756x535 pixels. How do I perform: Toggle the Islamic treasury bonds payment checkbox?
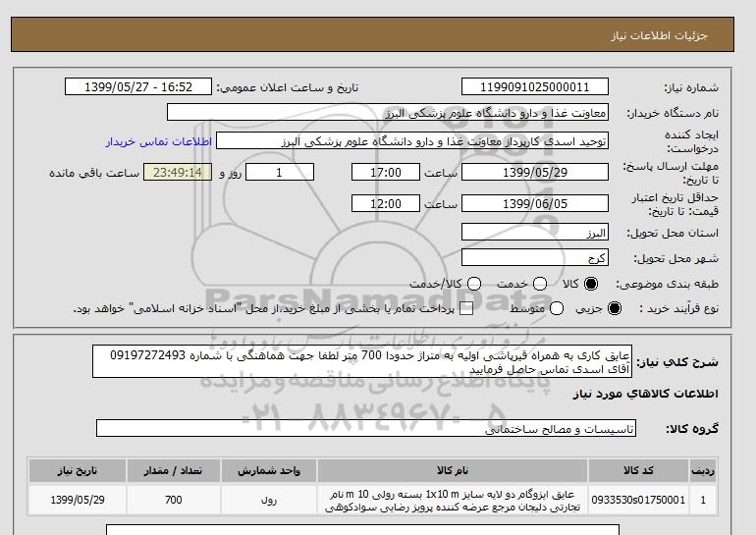[466, 309]
